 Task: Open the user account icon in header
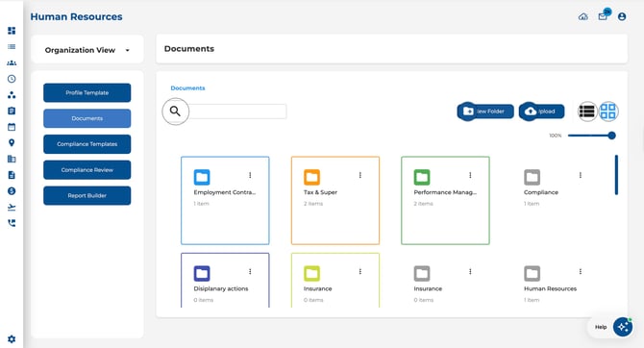pyautogui.click(x=622, y=17)
